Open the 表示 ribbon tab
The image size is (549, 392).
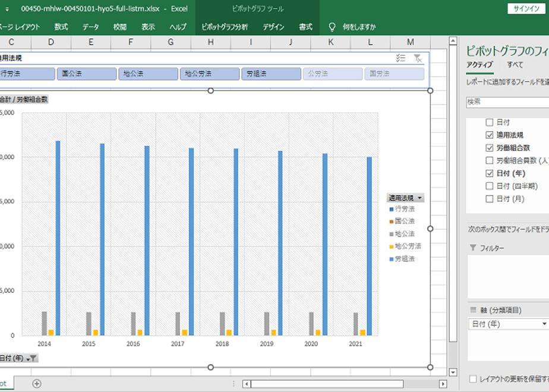pos(148,27)
